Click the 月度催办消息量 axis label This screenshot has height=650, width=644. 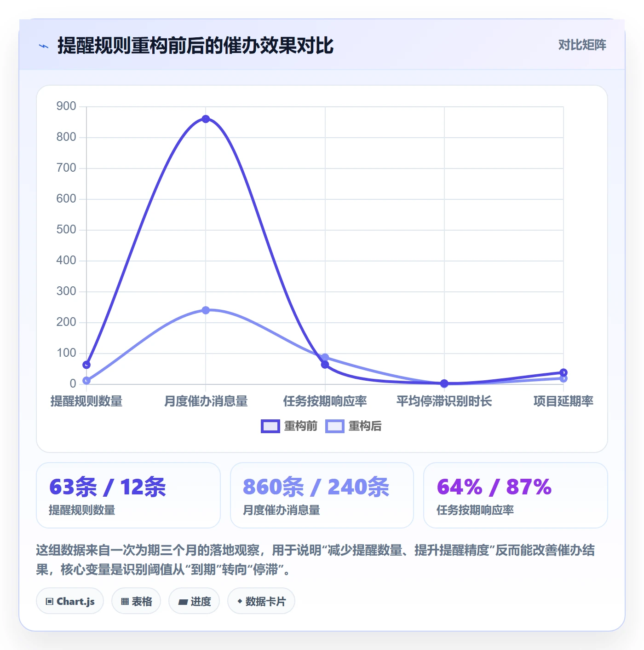click(206, 401)
